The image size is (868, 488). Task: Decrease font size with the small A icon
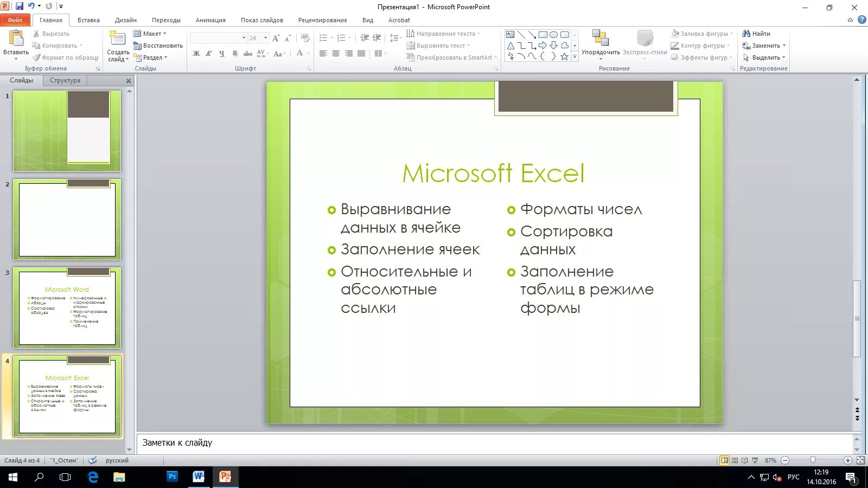[x=288, y=38]
